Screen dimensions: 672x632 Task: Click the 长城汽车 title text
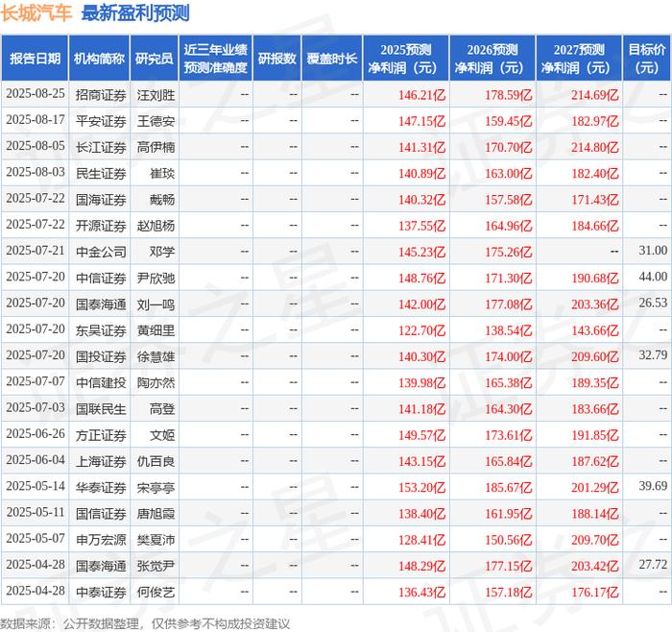click(x=36, y=12)
